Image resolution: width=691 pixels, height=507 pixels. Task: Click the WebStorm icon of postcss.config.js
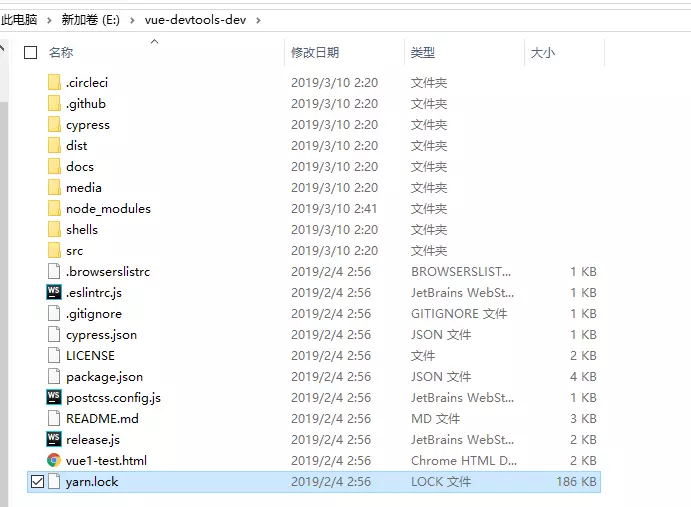pos(54,398)
